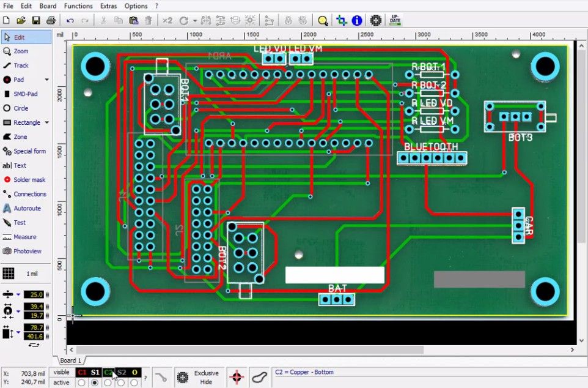Image resolution: width=588 pixels, height=388 pixels.
Task: Duplicate selection with x2
Action: click(167, 20)
